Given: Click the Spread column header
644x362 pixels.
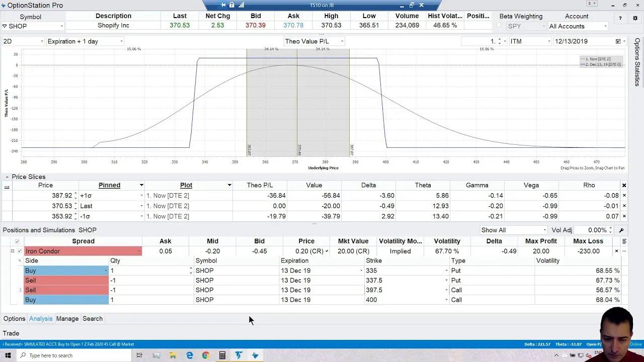Looking at the screenshot, I should point(83,241).
